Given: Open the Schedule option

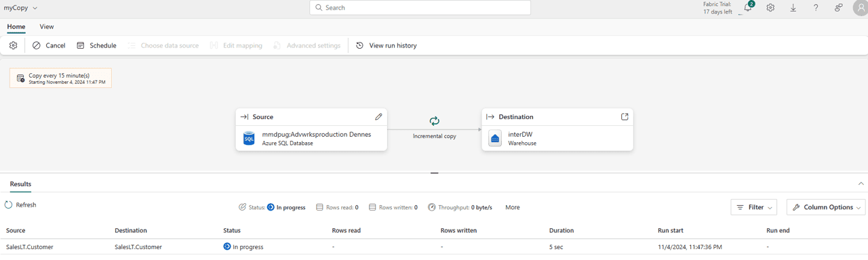Looking at the screenshot, I should (96, 45).
